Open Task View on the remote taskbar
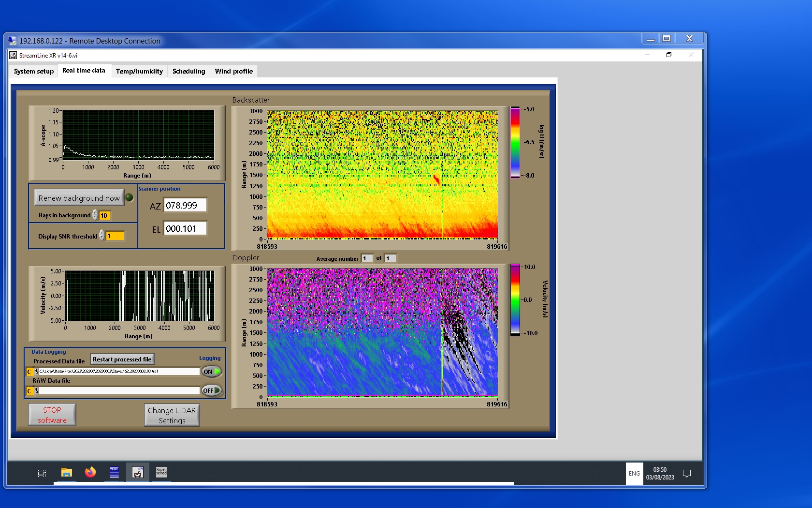 click(x=42, y=473)
